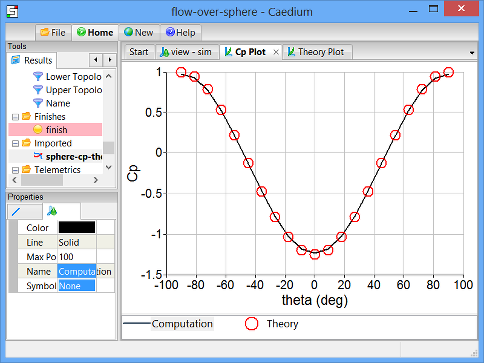Select the Results tools tab
This screenshot has height=363, width=484.
[32, 60]
